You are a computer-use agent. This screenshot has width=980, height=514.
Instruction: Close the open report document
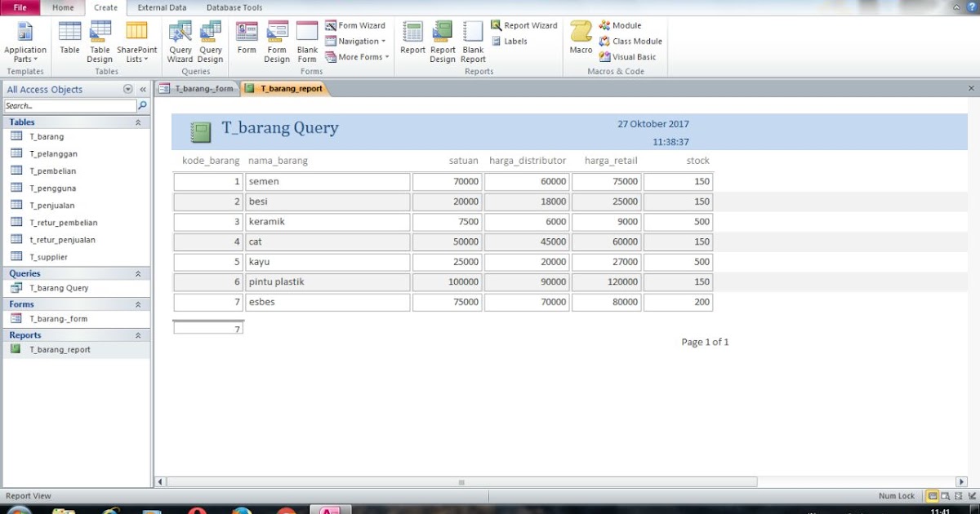[x=971, y=88]
